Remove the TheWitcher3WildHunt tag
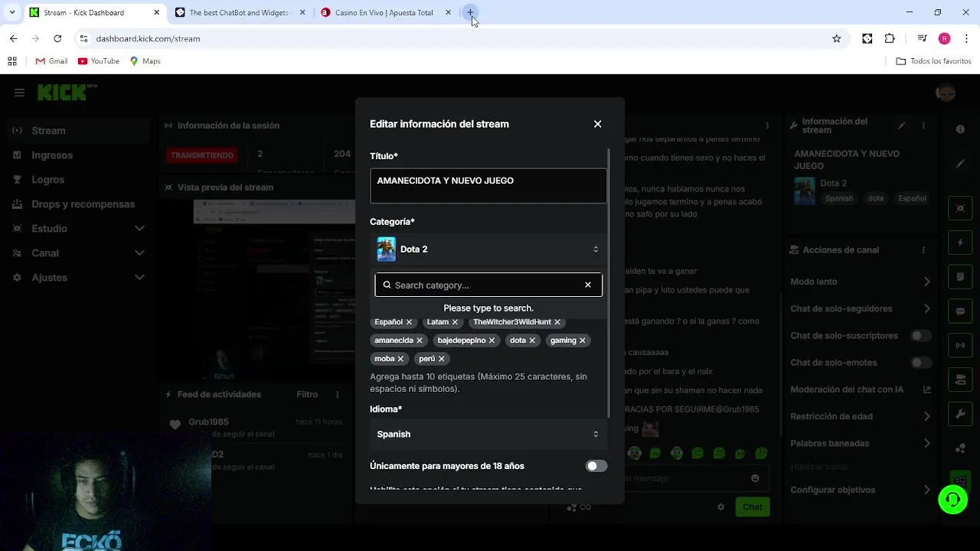 coord(557,322)
